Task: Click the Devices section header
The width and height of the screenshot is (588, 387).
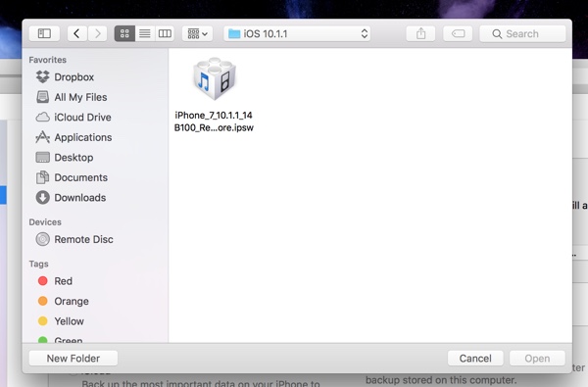Action: coord(45,222)
